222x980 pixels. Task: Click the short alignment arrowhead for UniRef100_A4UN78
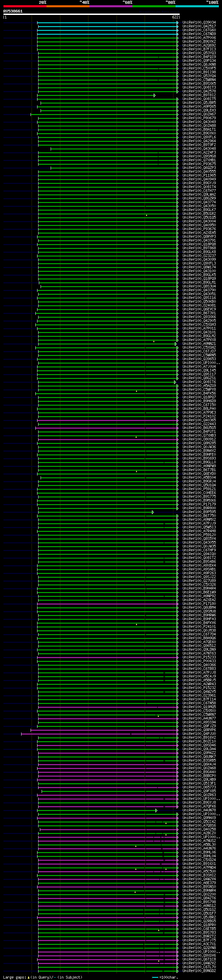coord(156,810)
